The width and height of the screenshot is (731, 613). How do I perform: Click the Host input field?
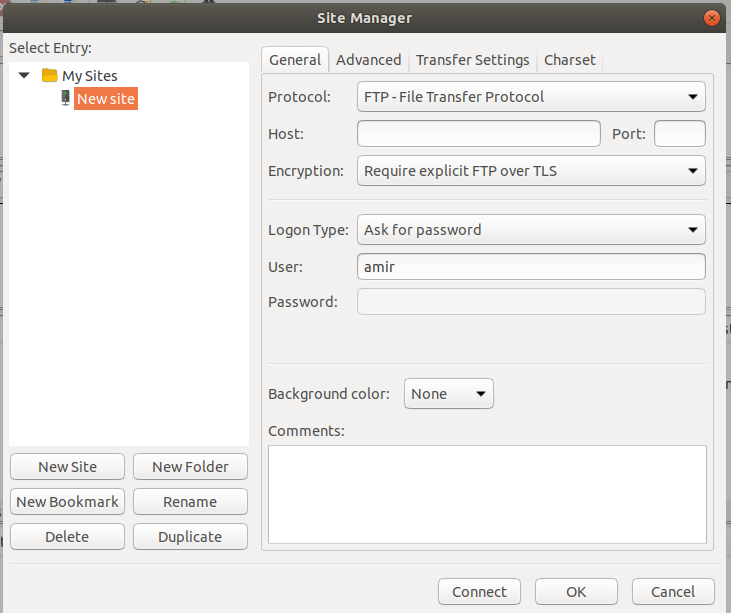pyautogui.click(x=479, y=134)
